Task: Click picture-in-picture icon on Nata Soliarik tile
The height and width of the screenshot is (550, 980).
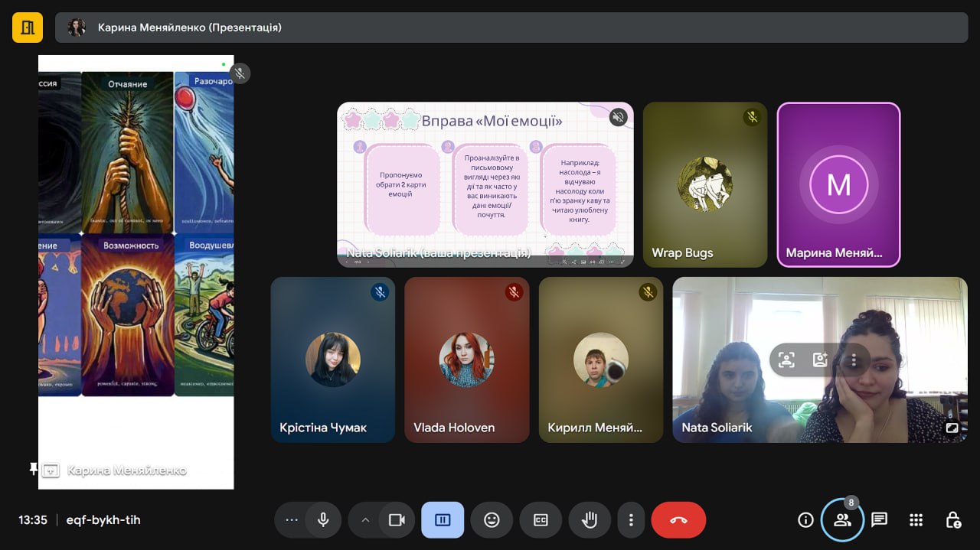Action: click(952, 428)
